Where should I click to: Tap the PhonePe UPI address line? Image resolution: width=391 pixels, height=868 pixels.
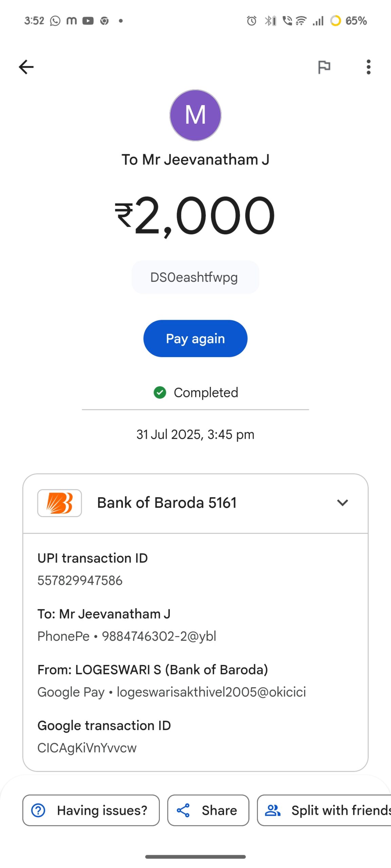(127, 636)
